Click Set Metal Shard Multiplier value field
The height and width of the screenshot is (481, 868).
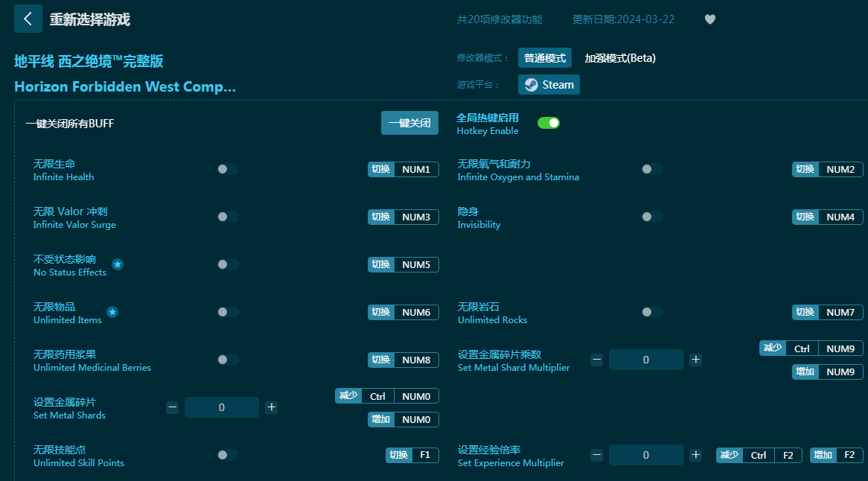click(x=646, y=360)
